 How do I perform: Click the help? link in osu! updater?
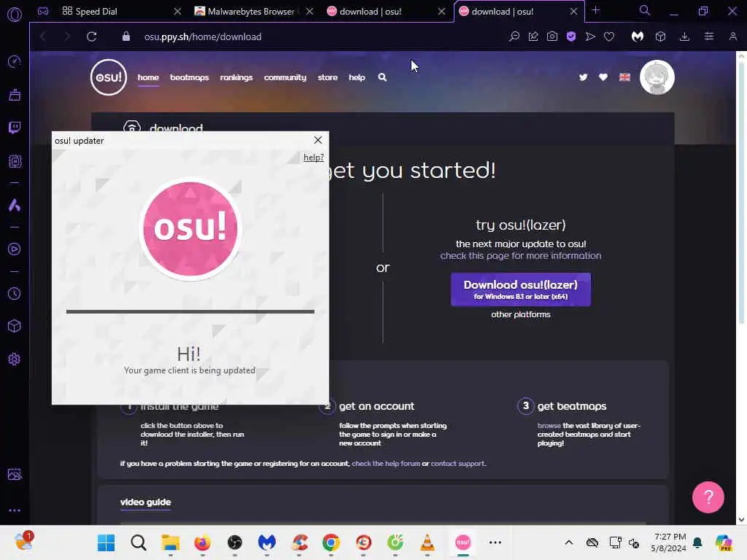(x=314, y=157)
